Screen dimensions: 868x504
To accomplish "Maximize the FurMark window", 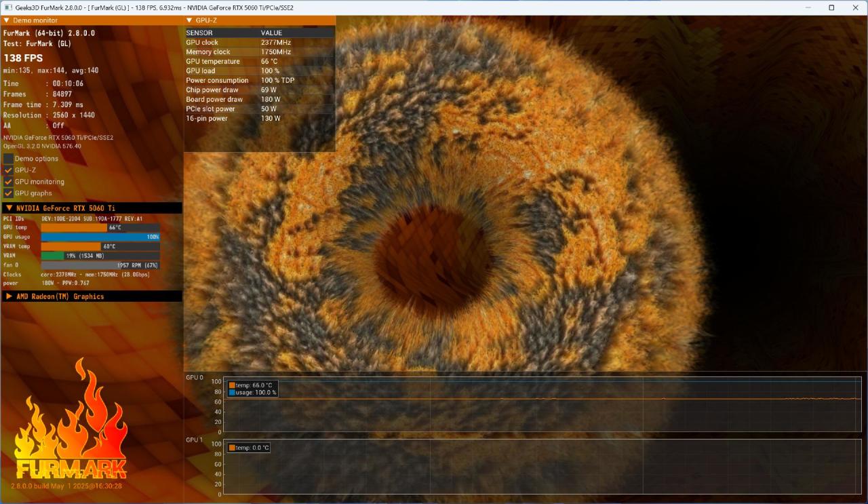I will pyautogui.click(x=831, y=7).
